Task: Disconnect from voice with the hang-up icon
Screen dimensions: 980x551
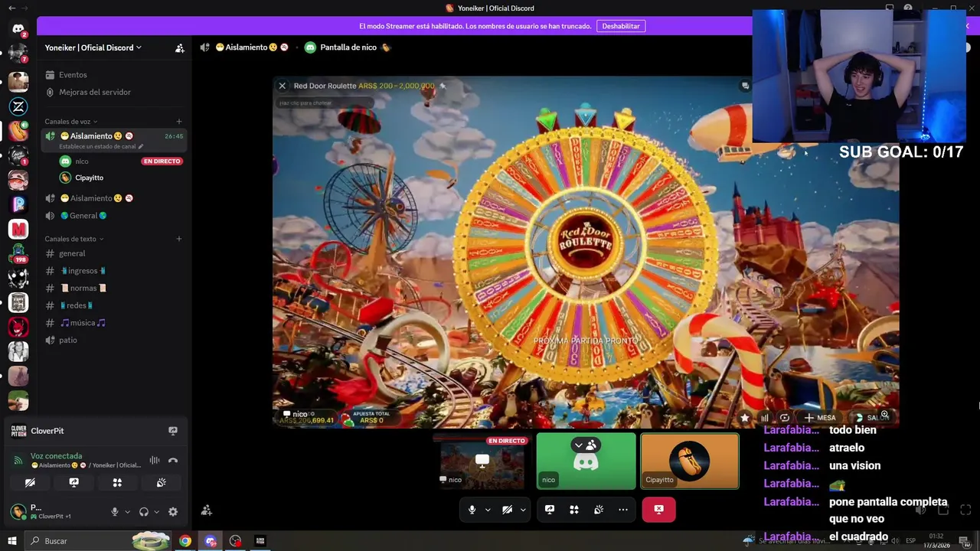Action: [173, 460]
